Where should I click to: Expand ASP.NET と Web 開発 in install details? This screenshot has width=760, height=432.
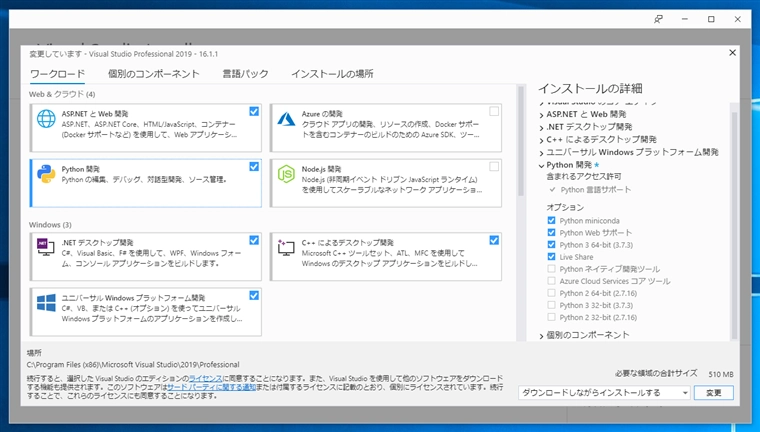click(541, 115)
